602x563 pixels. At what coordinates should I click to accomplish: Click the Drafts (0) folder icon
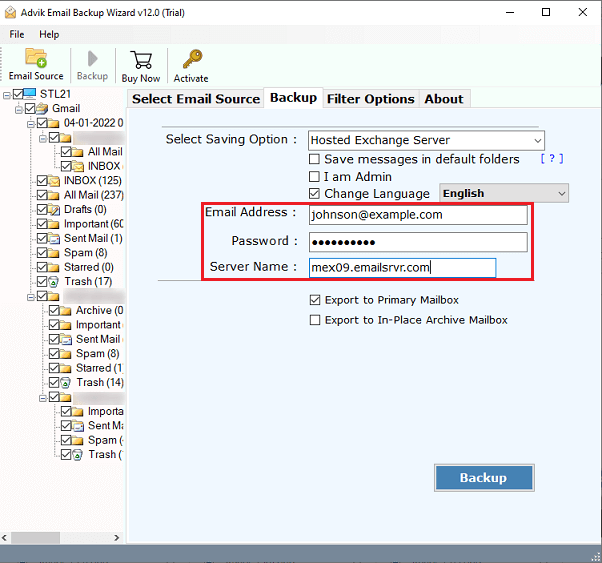pyautogui.click(x=54, y=210)
